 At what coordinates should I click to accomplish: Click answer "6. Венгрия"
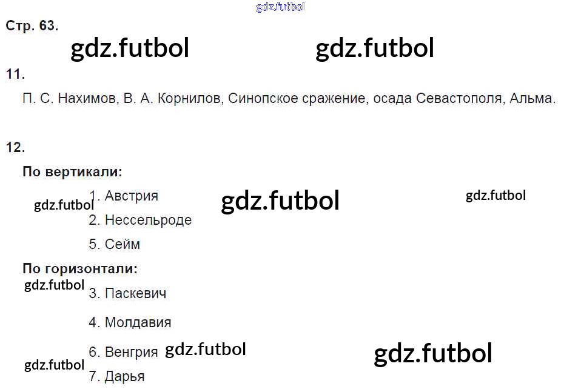(123, 352)
